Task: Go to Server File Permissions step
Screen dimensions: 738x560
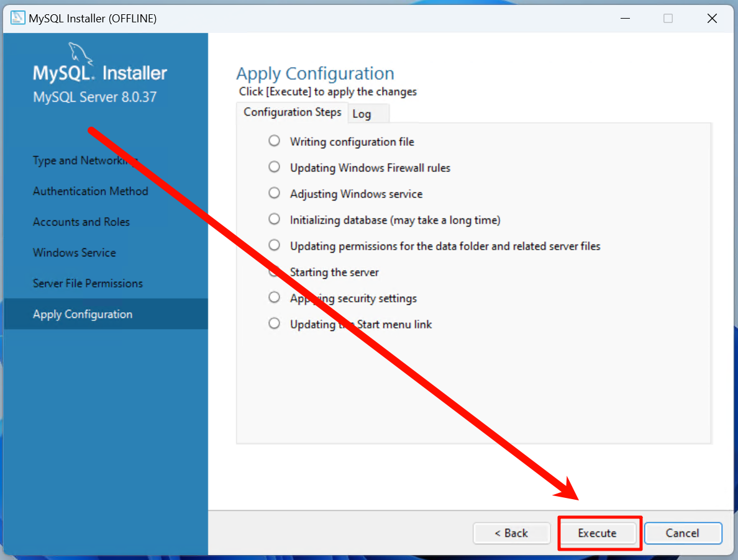Action: coord(88,284)
